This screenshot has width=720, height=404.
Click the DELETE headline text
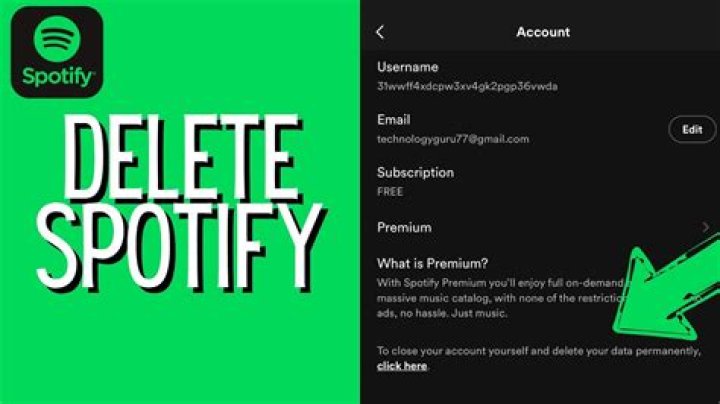tap(182, 156)
